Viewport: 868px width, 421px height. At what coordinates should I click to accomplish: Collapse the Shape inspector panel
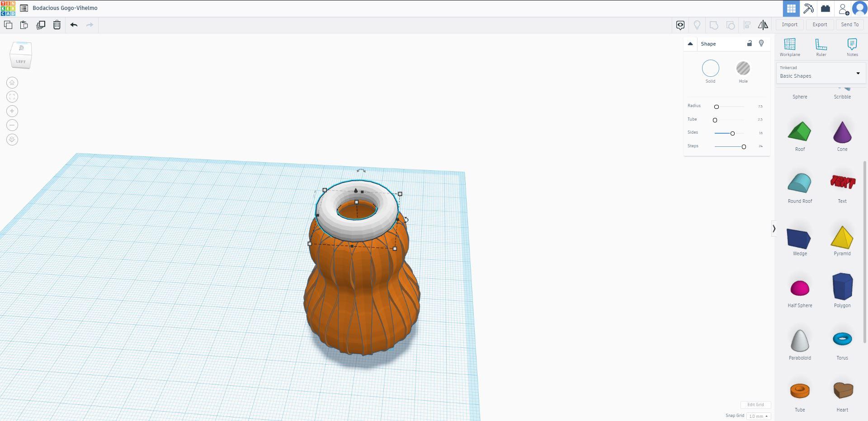690,44
